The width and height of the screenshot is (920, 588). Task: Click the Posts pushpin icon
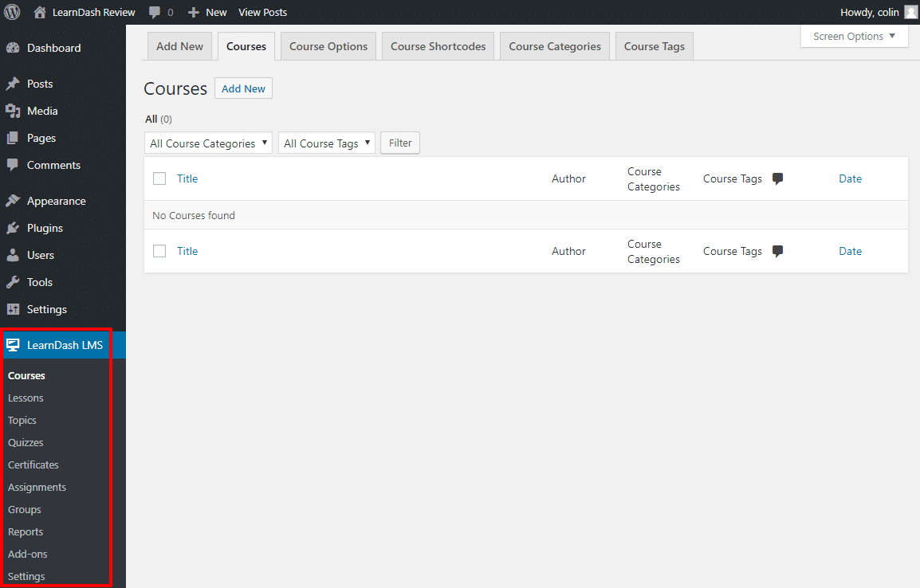point(13,84)
